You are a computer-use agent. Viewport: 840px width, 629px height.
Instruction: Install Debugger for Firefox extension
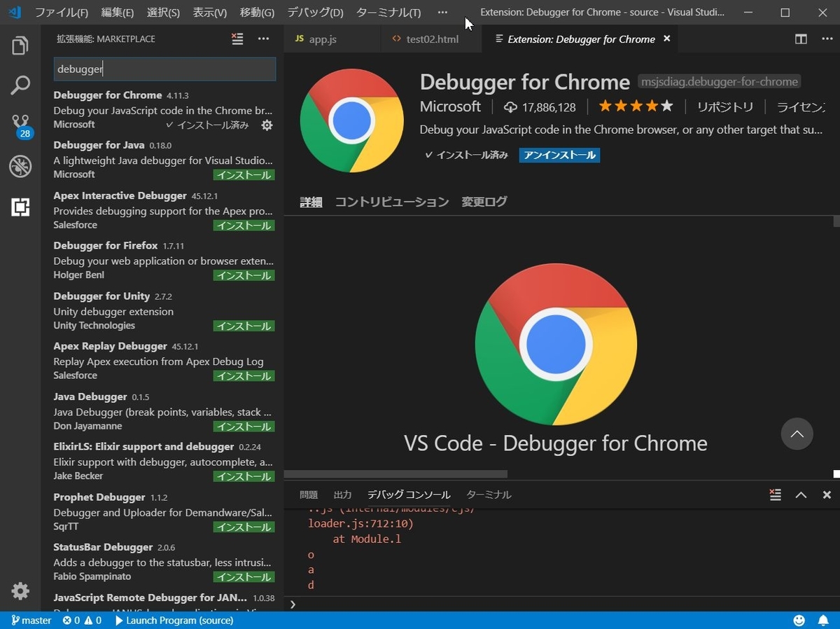coord(244,276)
